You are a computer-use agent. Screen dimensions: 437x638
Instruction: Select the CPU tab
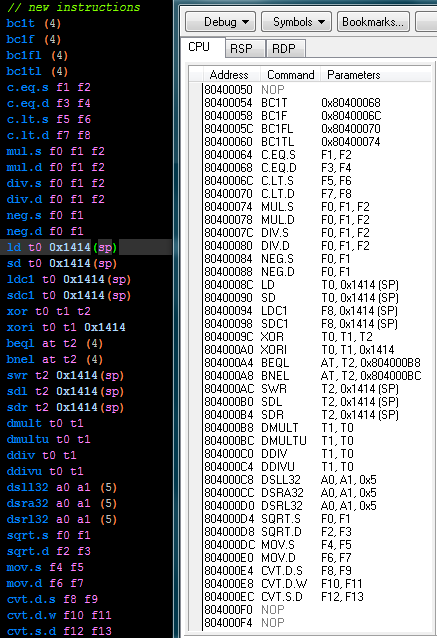(x=202, y=47)
